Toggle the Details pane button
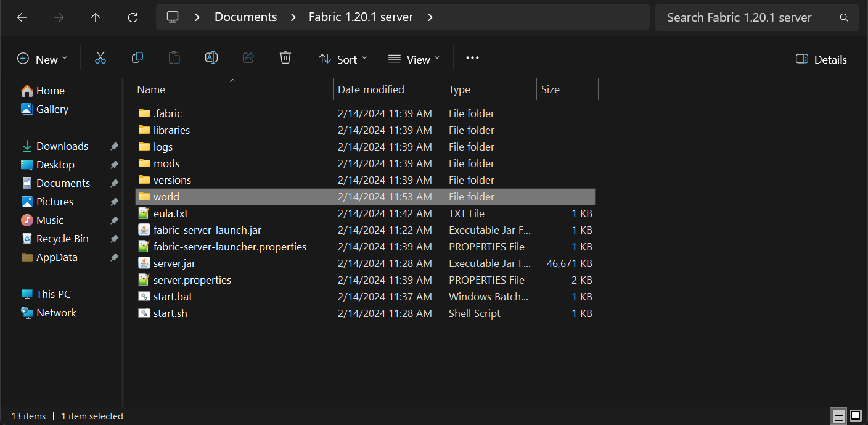 [821, 59]
